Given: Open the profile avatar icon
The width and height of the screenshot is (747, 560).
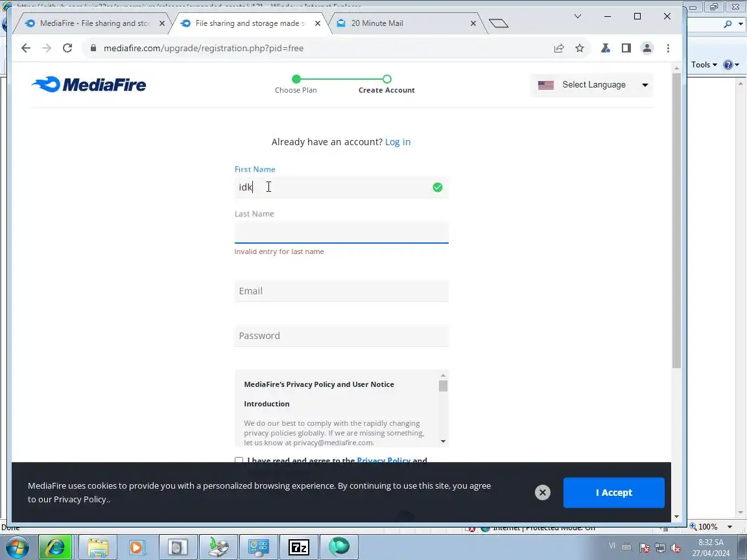Looking at the screenshot, I should (647, 48).
